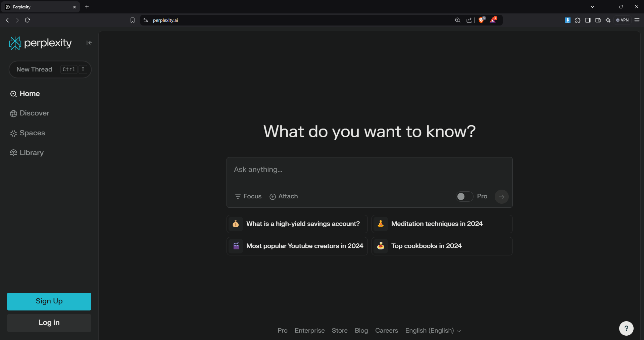Viewport: 644px width, 340px height.
Task: Open the downloads icon
Action: point(568,20)
